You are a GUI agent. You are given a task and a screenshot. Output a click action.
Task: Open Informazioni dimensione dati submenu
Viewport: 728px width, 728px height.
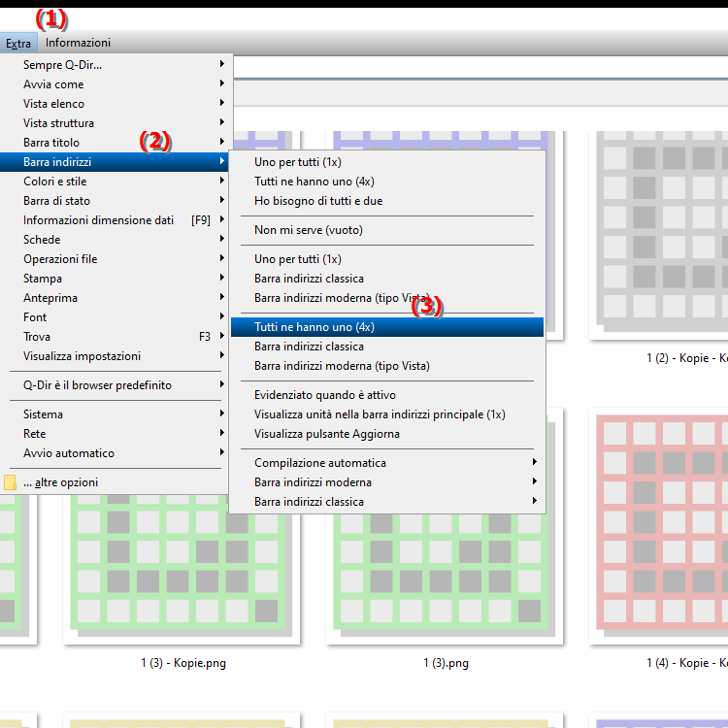[x=115, y=220]
